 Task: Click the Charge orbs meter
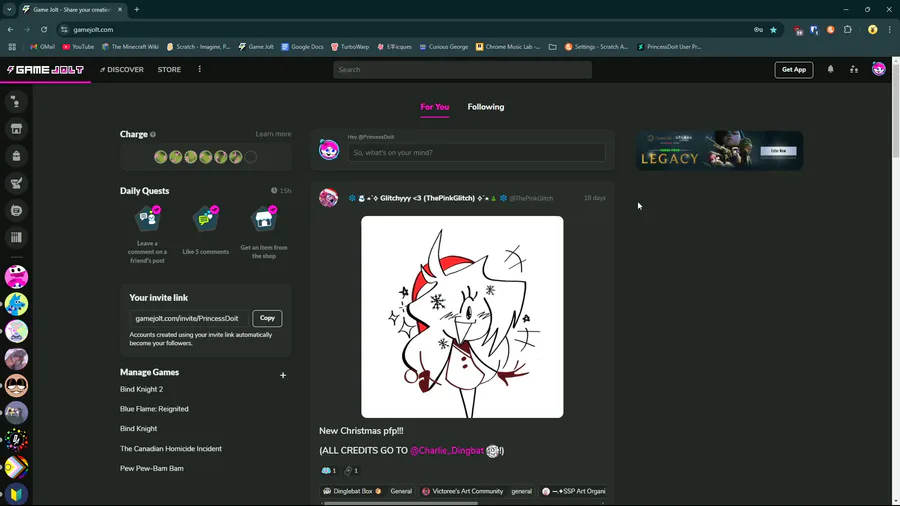205,157
